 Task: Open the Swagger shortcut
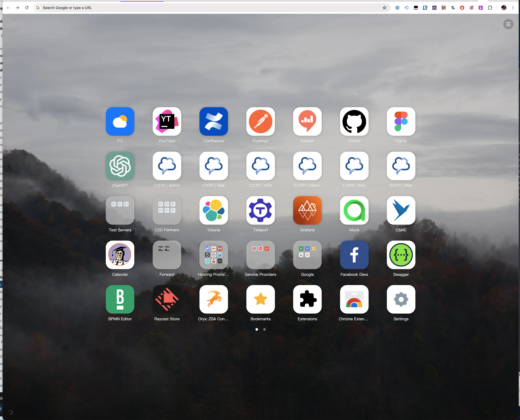(x=401, y=255)
